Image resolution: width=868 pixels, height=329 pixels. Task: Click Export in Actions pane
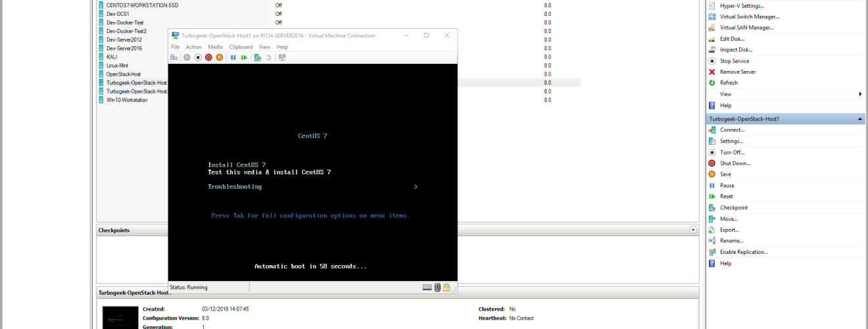tap(729, 230)
